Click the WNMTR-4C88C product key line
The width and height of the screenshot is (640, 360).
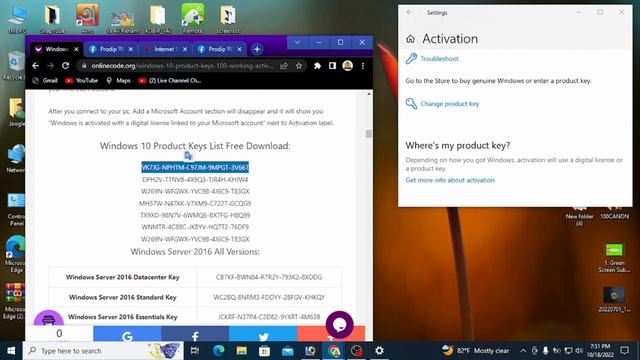[x=195, y=227]
